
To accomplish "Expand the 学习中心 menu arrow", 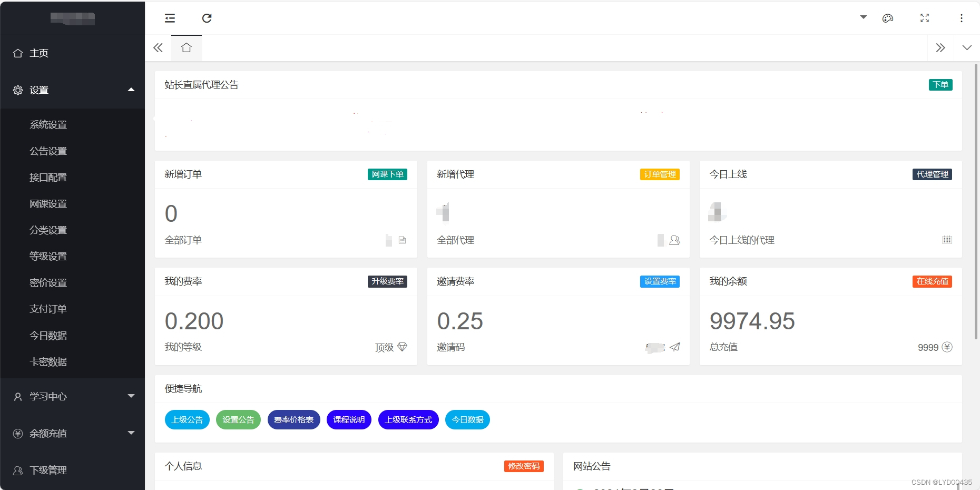I will pos(131,396).
